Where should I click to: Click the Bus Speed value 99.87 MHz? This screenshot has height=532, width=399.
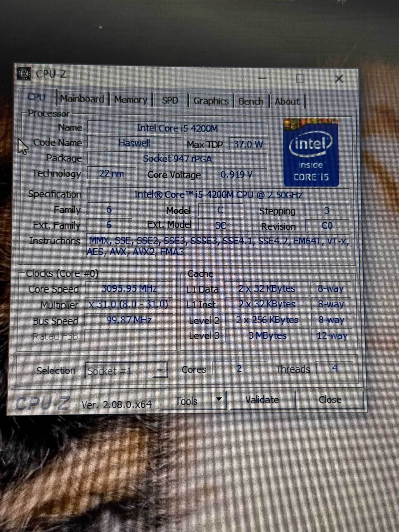tap(129, 320)
